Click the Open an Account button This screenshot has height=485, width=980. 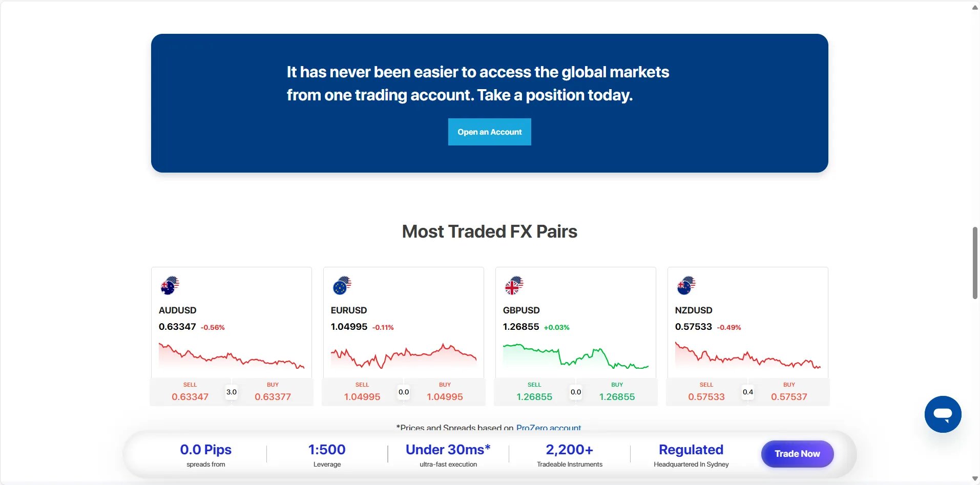point(490,132)
